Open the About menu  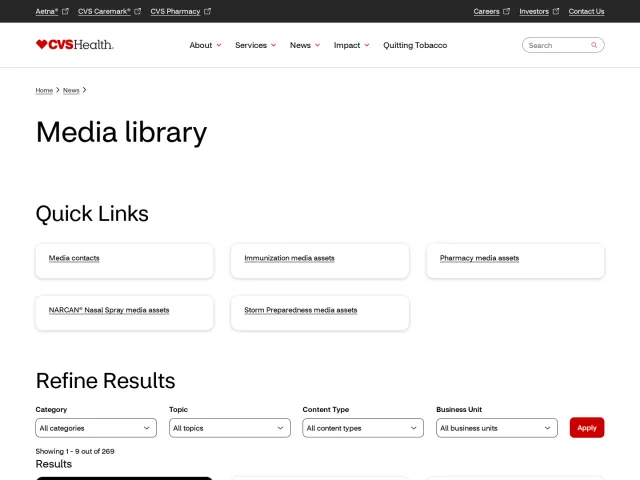click(x=205, y=45)
